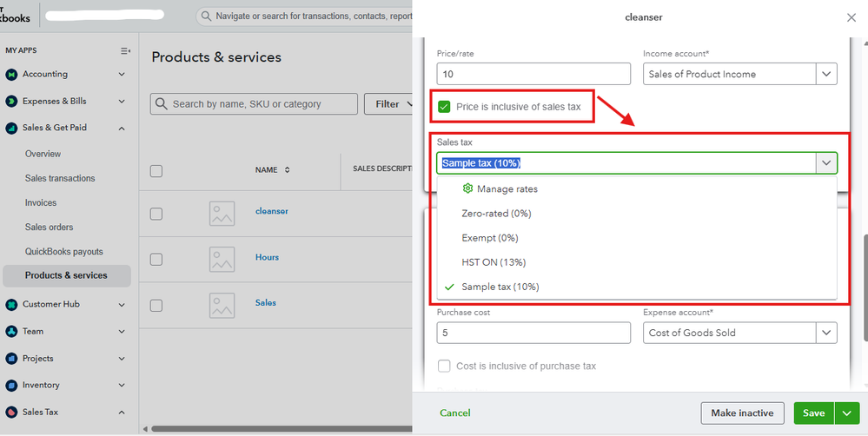Expand the Accounting menu chevron

point(122,74)
